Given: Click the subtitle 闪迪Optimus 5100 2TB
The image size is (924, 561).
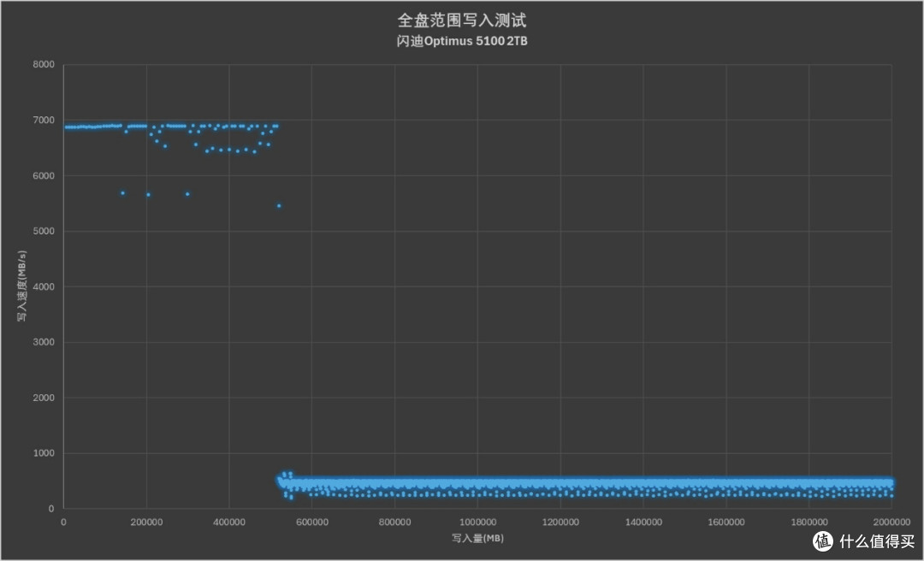Looking at the screenshot, I should (x=461, y=41).
